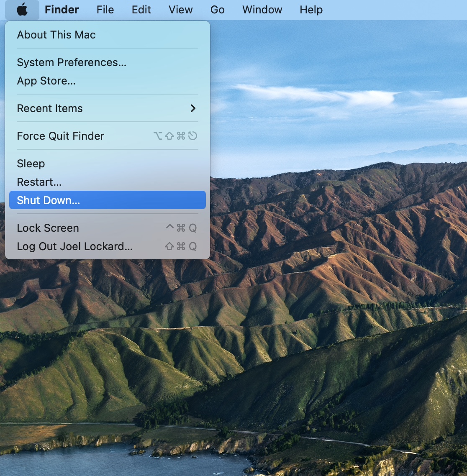
Task: Open the Window menu
Action: click(x=262, y=10)
